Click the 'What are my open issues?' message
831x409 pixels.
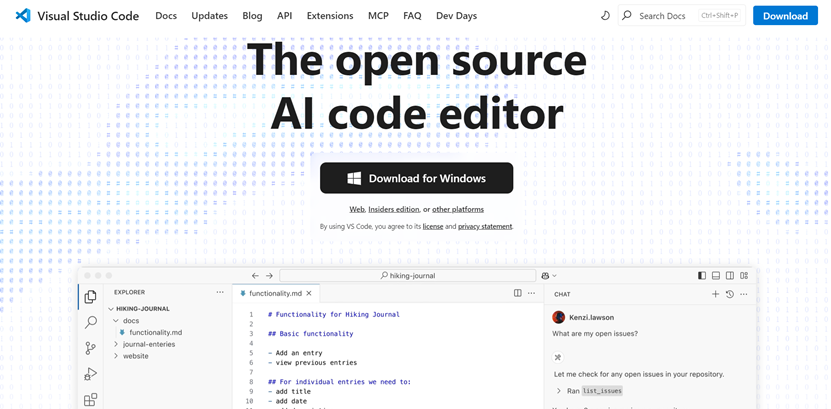tap(595, 334)
